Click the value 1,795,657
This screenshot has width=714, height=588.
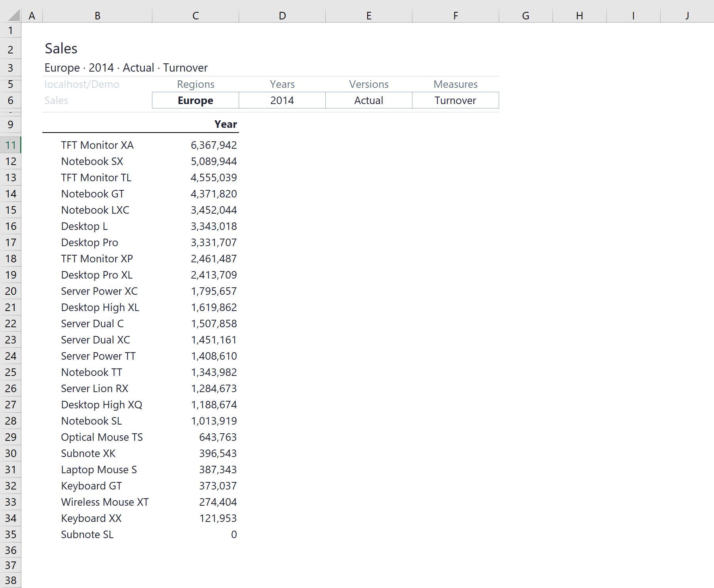pyautogui.click(x=214, y=291)
